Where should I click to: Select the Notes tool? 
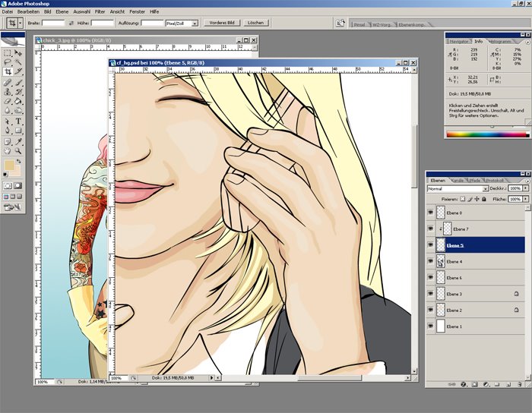(x=8, y=142)
